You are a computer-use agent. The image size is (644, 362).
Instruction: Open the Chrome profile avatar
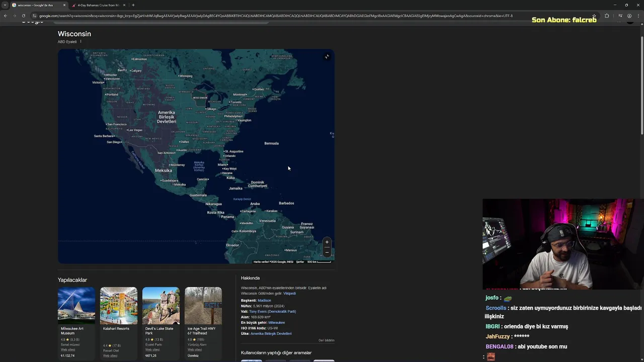click(x=629, y=16)
